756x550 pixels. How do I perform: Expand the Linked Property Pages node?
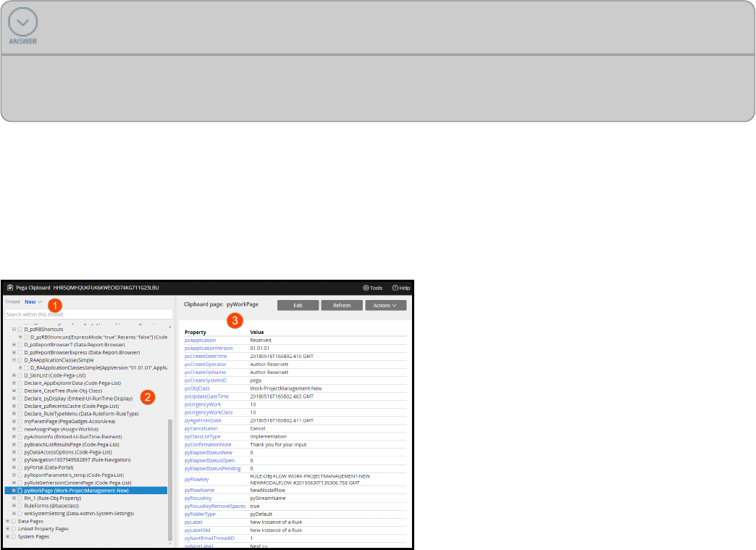coord(7,529)
